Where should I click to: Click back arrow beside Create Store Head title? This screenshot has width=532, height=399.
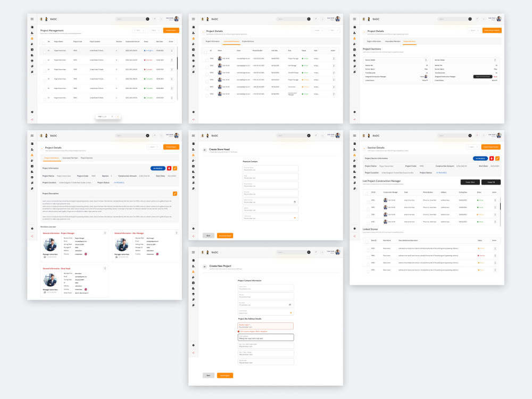pyautogui.click(x=205, y=149)
